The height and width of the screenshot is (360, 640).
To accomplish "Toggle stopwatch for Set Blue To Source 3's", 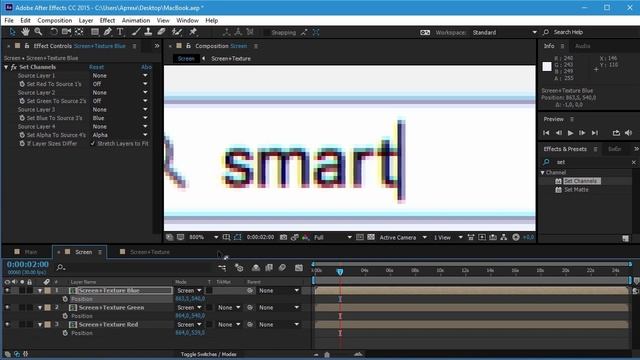I will point(22,118).
